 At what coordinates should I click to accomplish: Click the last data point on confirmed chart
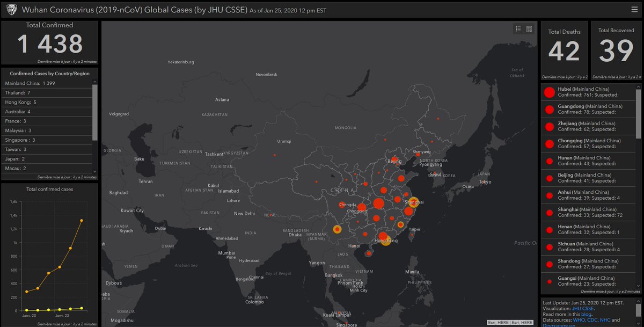pos(82,220)
